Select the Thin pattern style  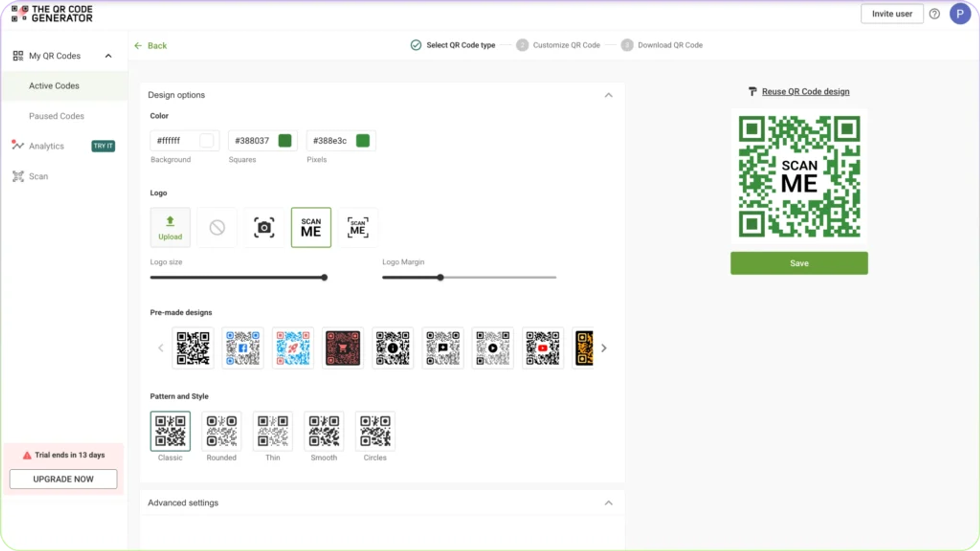[x=273, y=431]
